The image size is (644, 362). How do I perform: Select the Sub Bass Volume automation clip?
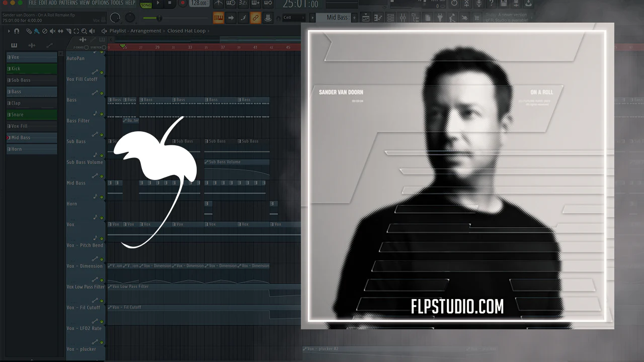coord(236,168)
